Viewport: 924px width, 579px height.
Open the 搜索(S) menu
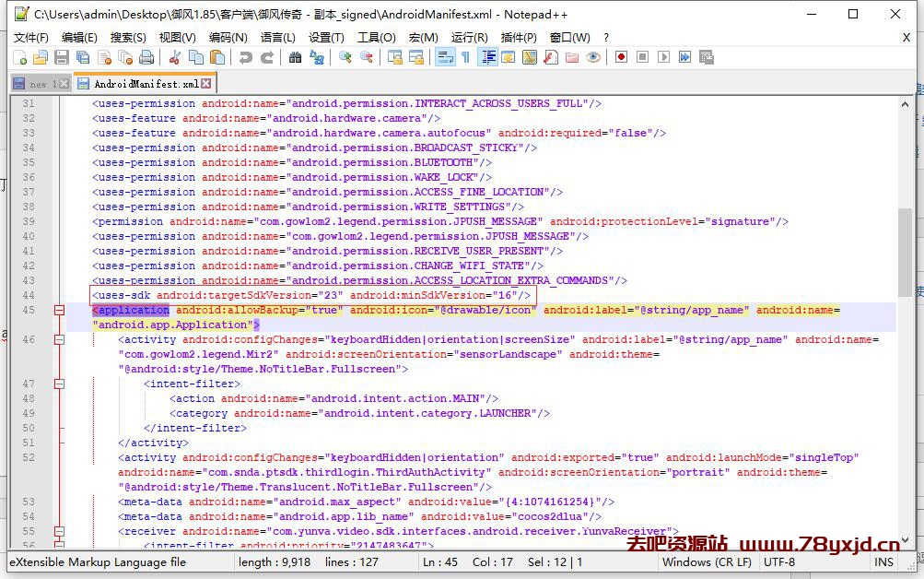tap(128, 37)
